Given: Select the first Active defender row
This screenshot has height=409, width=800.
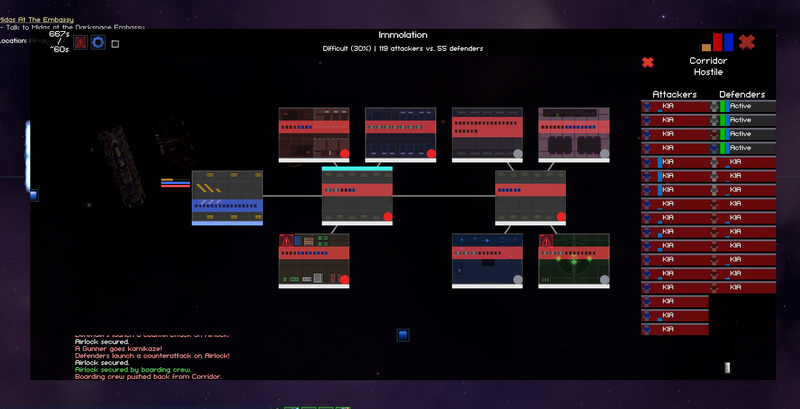Looking at the screenshot, I should coord(743,106).
